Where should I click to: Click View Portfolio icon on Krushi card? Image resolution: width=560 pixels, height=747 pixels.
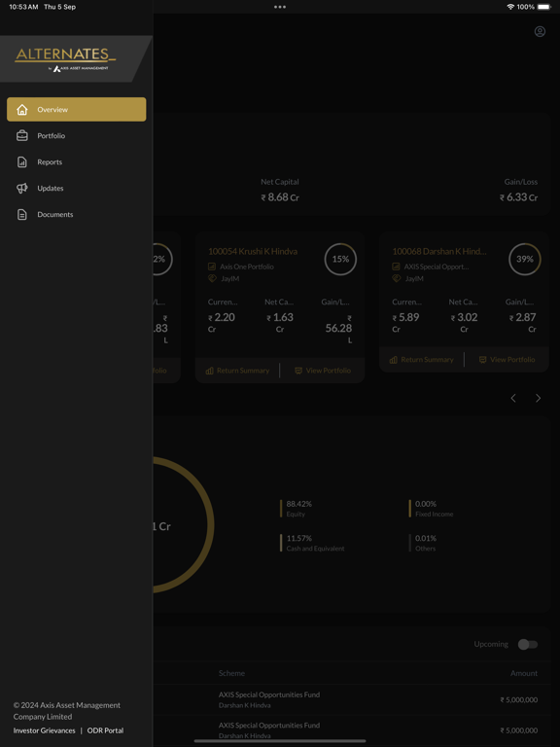(x=298, y=371)
